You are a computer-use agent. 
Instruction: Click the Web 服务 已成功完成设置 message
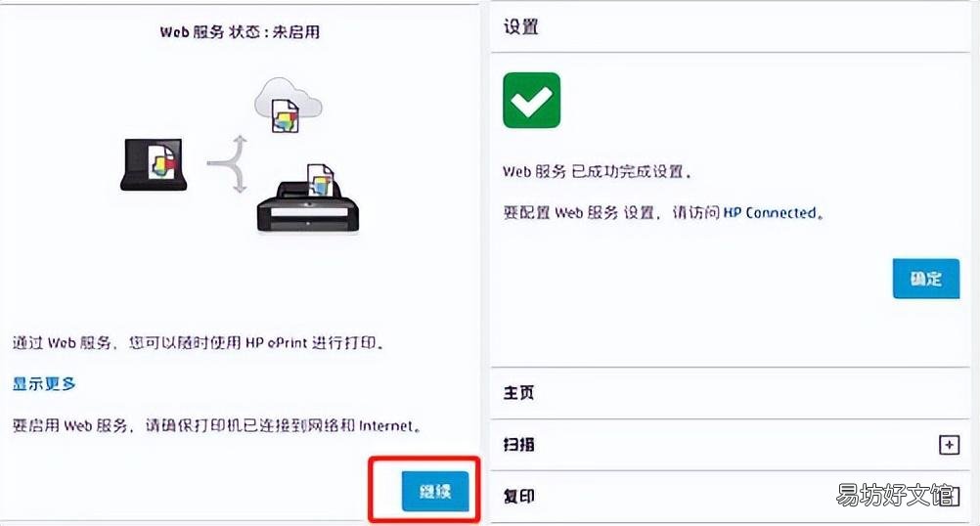click(x=597, y=172)
